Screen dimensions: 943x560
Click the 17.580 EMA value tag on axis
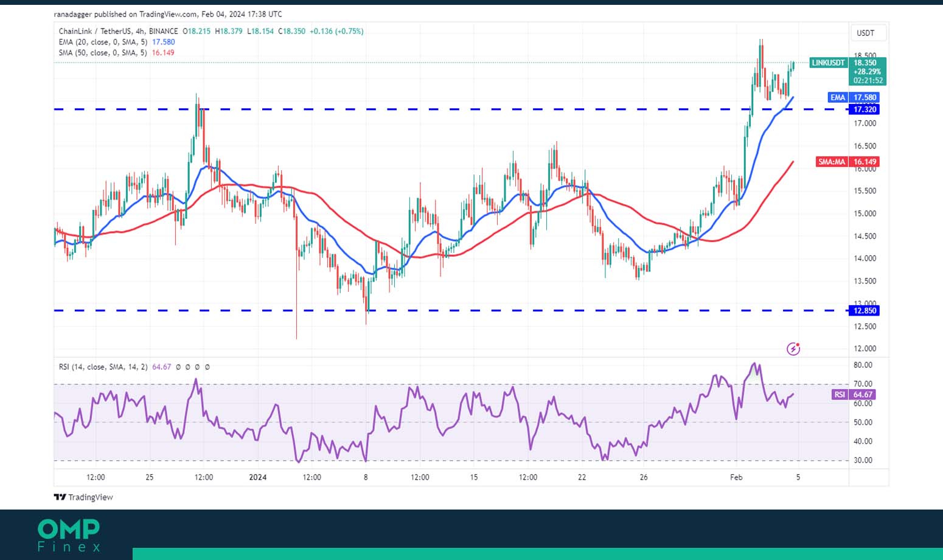(865, 97)
